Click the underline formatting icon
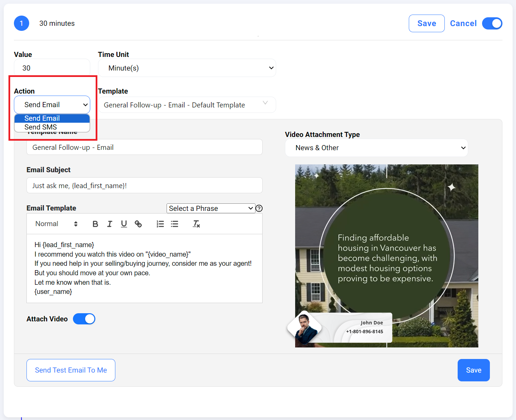This screenshot has width=516, height=420. [x=124, y=224]
